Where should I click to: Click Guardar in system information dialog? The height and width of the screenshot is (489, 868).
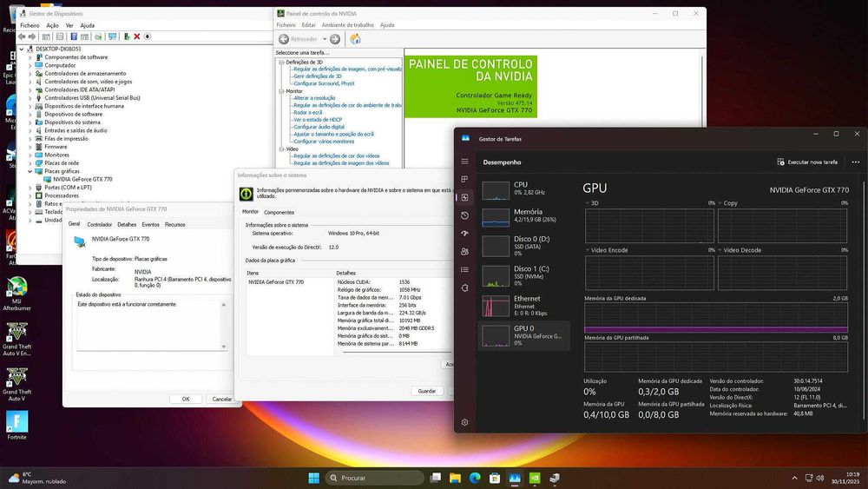tap(427, 391)
